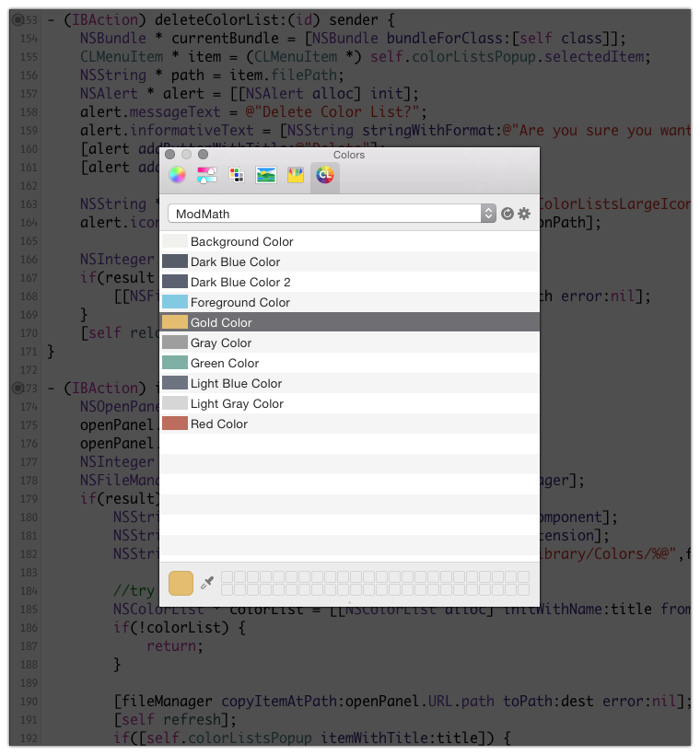This screenshot has height=755, width=700.
Task: Open the Color Sliders picker
Action: (206, 175)
